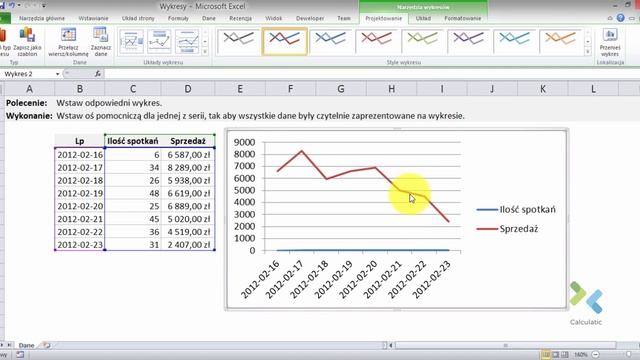Click the horizontal scrollbar
Viewport: 640px width, 360px height.
coord(505,345)
